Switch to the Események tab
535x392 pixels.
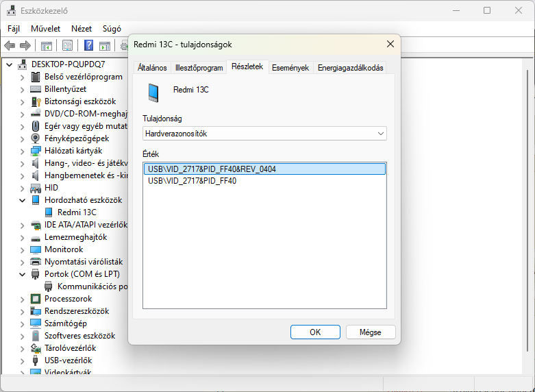[290, 68]
